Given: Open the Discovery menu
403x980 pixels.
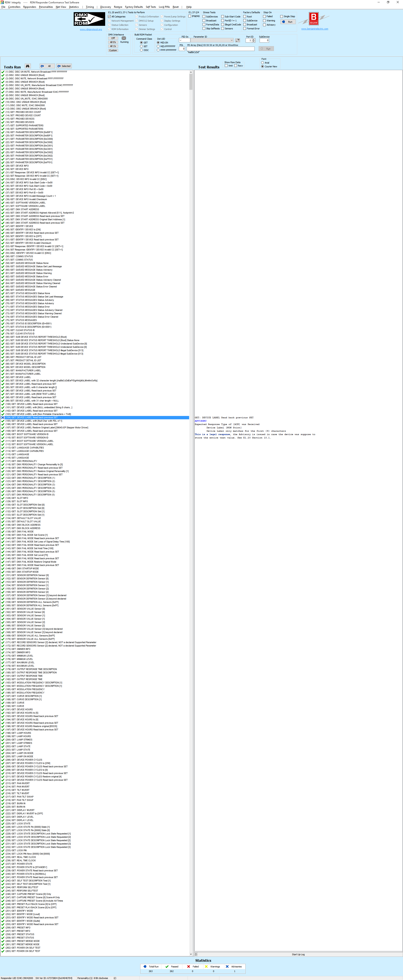Looking at the screenshot, I should pos(105,7).
